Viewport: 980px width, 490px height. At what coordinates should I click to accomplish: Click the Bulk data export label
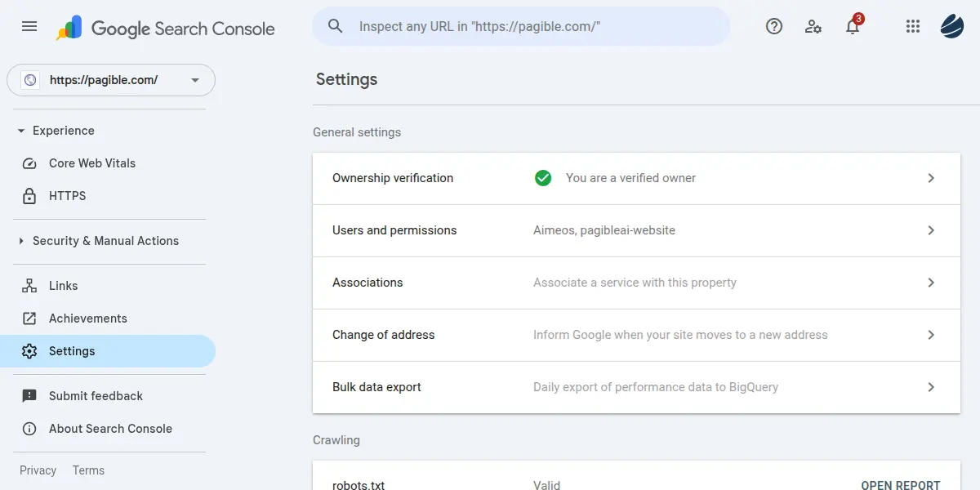tap(376, 387)
